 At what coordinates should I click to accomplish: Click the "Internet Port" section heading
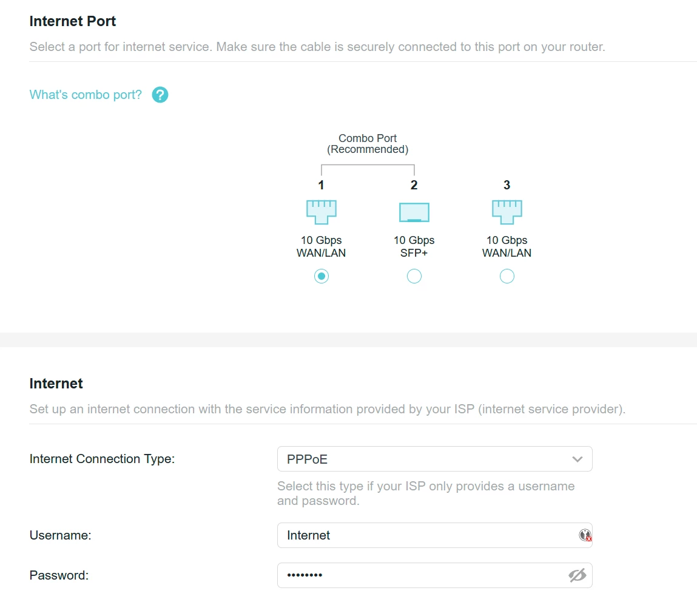(x=73, y=21)
